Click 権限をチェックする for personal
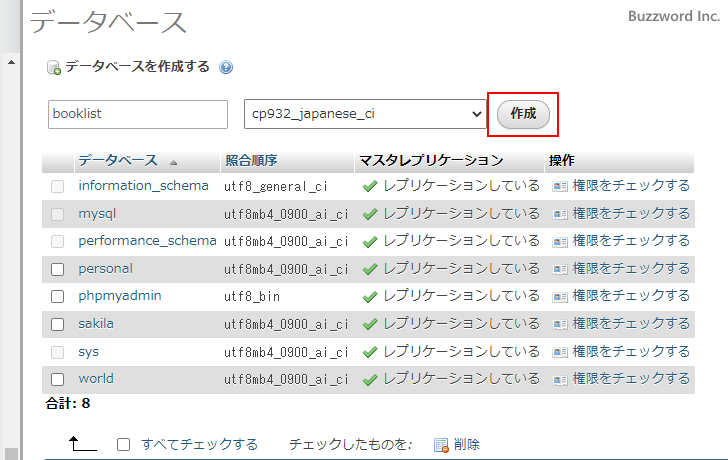 click(x=631, y=268)
